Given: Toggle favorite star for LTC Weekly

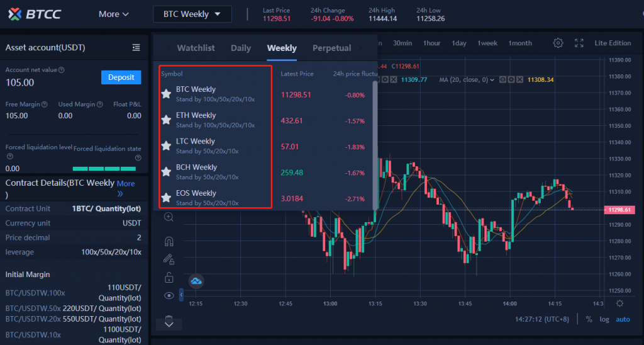Looking at the screenshot, I should pos(166,146).
